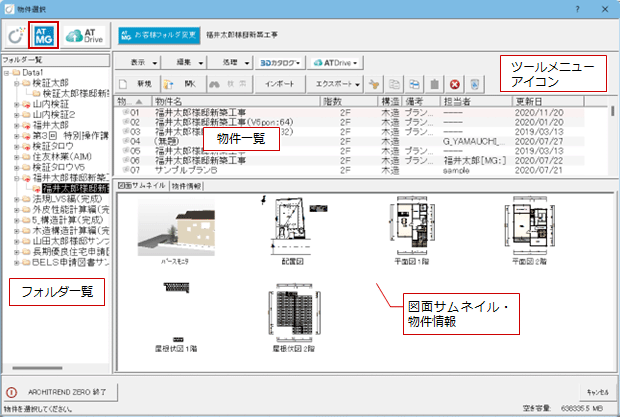Click the circular sync icon at top-left

point(15,35)
